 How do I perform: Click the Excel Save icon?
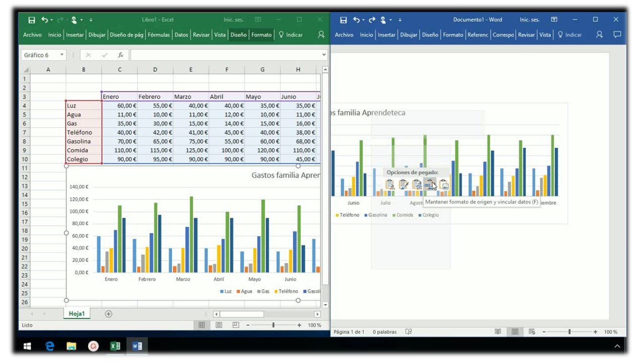(32, 20)
